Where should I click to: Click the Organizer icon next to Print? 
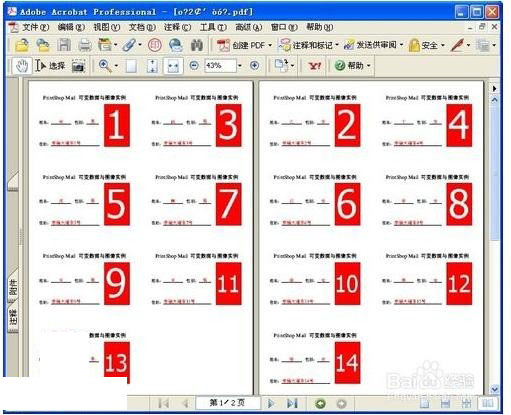(104, 45)
